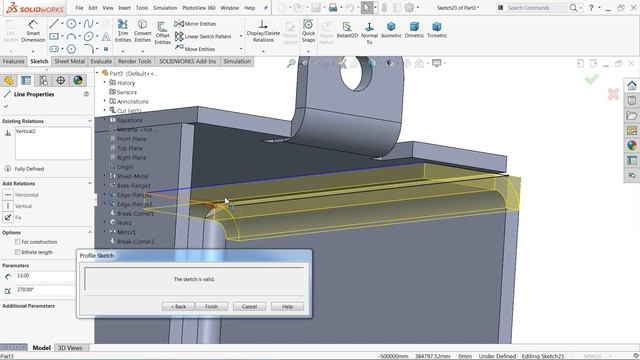Toggle Instant2D
Screen dimensions: 640x360
(347, 31)
